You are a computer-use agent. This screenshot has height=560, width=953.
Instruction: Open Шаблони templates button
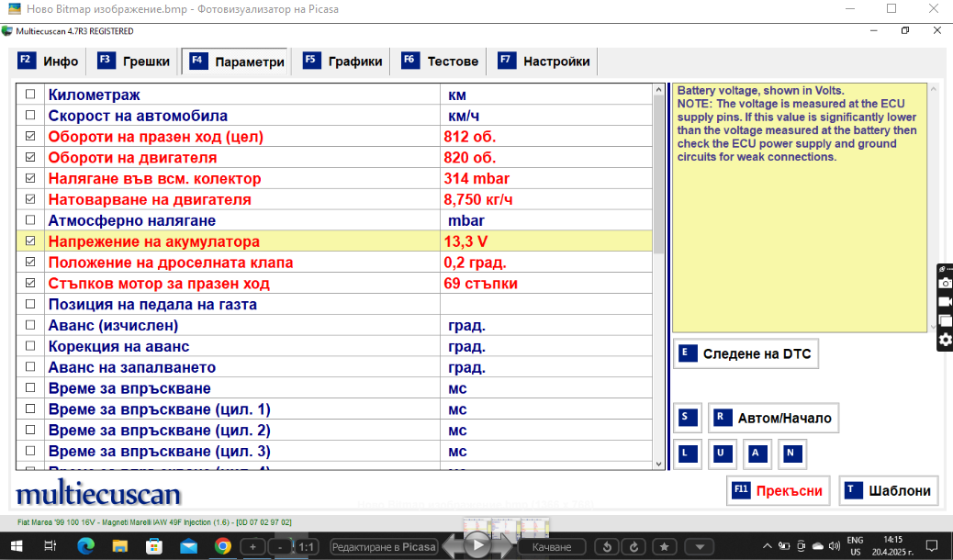[x=890, y=490]
